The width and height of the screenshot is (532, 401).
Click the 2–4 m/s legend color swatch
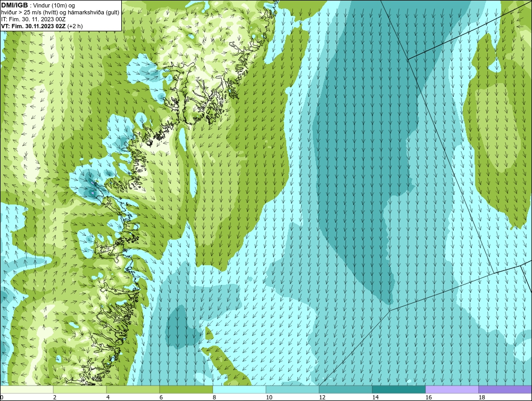(80, 389)
